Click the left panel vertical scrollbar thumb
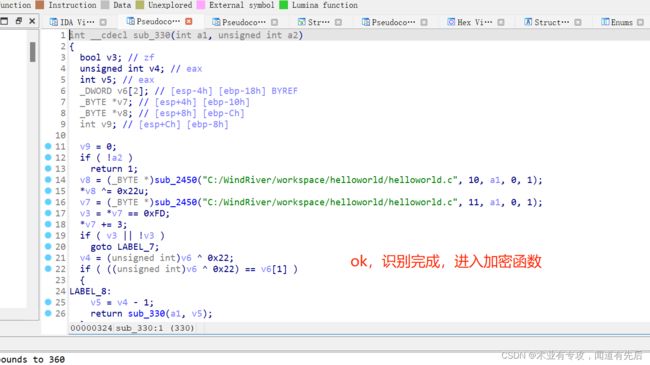Screen dimensions: 650x365 click(x=32, y=52)
